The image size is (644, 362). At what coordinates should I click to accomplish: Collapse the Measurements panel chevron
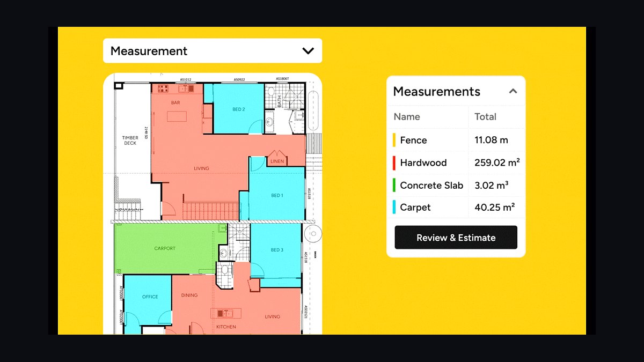point(513,91)
